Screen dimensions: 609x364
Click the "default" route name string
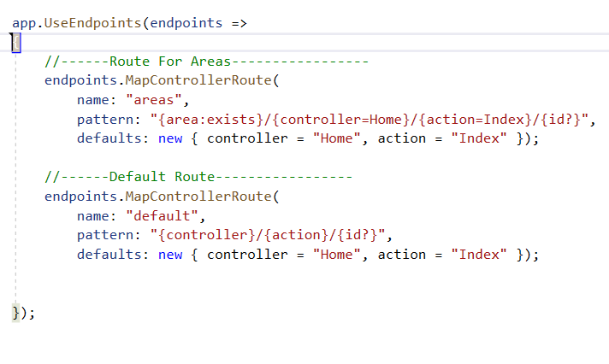pos(162,216)
